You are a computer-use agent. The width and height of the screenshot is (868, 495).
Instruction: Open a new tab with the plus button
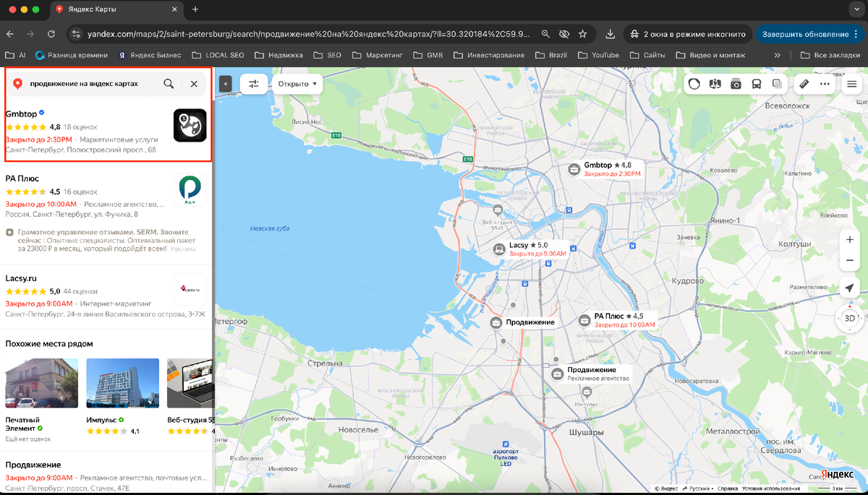click(x=195, y=9)
